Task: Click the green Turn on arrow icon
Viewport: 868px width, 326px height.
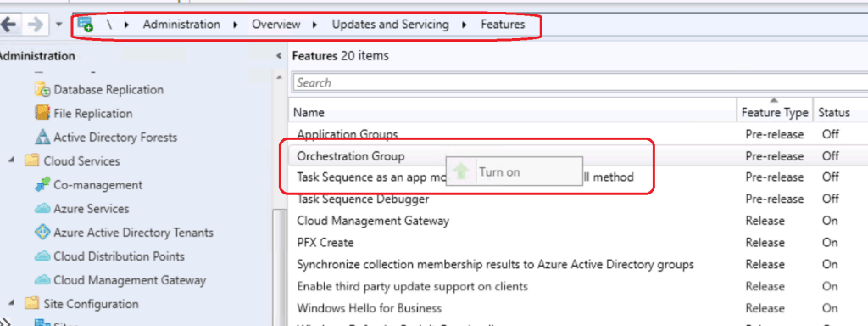Action: tap(460, 171)
